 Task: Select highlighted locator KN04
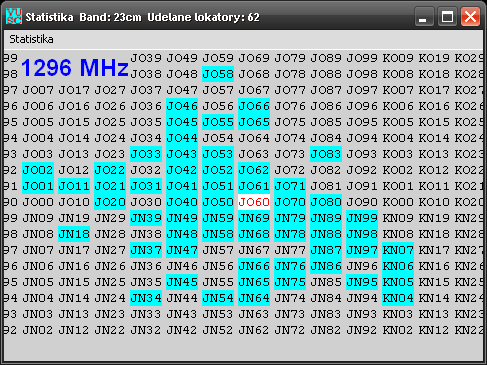[398, 298]
